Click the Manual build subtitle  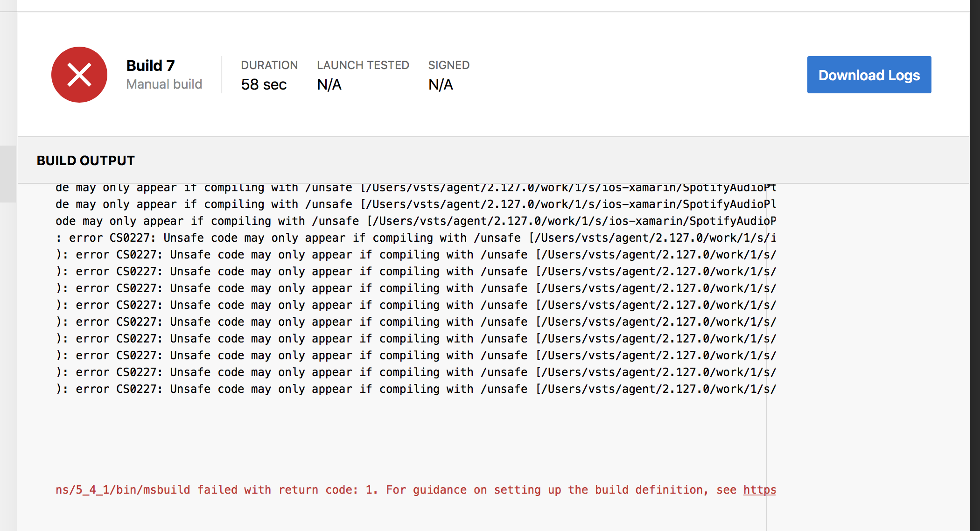point(164,84)
